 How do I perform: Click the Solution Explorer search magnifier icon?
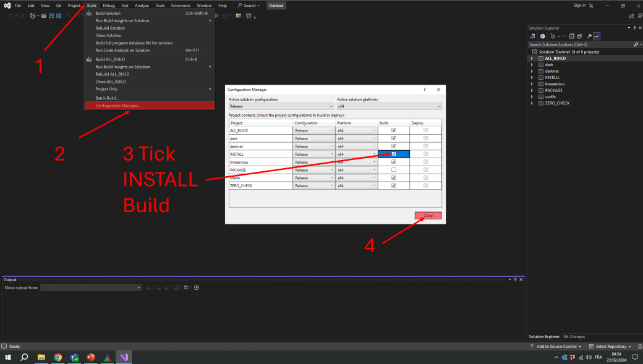pyautogui.click(x=636, y=44)
